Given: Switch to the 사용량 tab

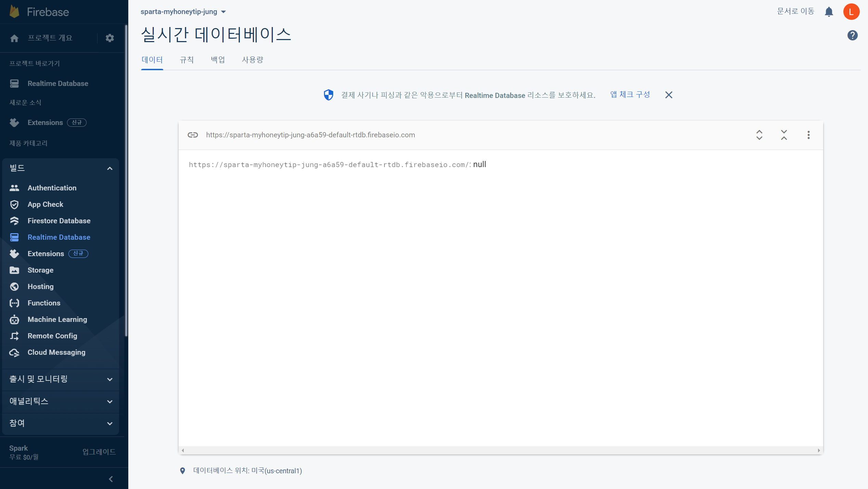Looking at the screenshot, I should 252,60.
